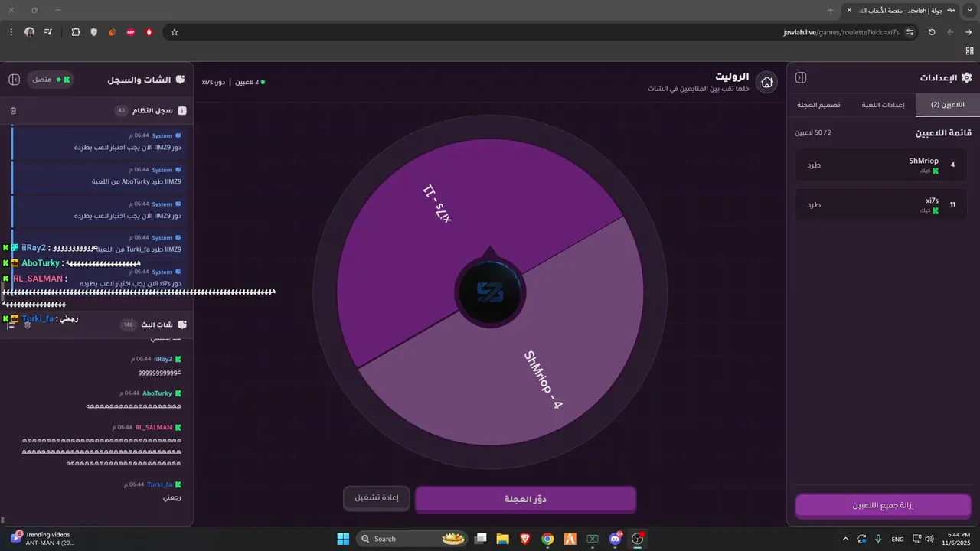Go forward in browser history
This screenshot has height=551, width=980.
(950, 32)
